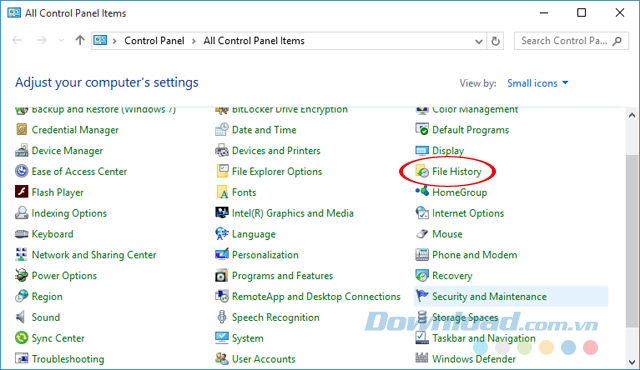The height and width of the screenshot is (370, 640).
Task: Open the View by Small icons dropdown
Action: point(538,83)
